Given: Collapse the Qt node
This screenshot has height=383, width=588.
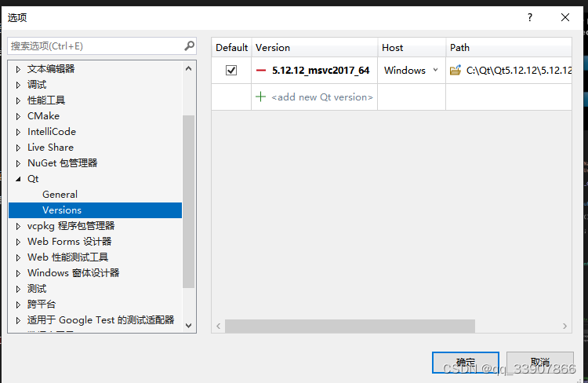Looking at the screenshot, I should pos(18,179).
